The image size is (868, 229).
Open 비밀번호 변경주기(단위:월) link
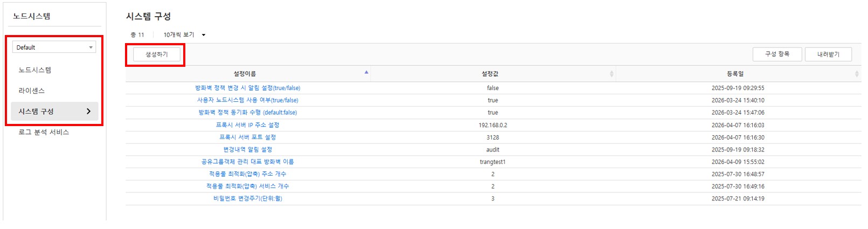pyautogui.click(x=248, y=199)
